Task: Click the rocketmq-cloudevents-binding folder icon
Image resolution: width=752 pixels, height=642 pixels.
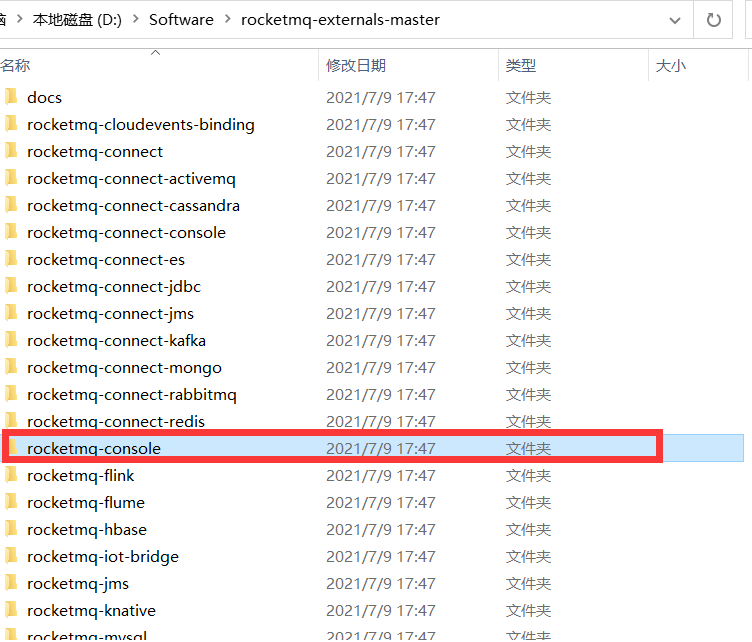Action: [11, 123]
